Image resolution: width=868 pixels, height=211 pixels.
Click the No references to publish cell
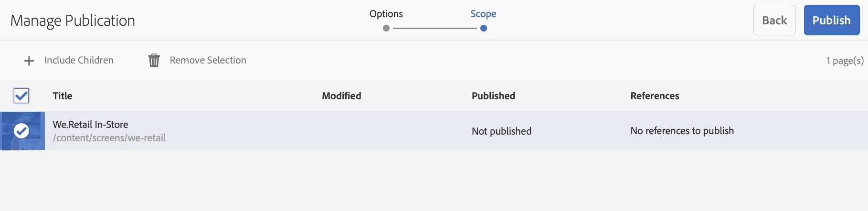pyautogui.click(x=682, y=131)
